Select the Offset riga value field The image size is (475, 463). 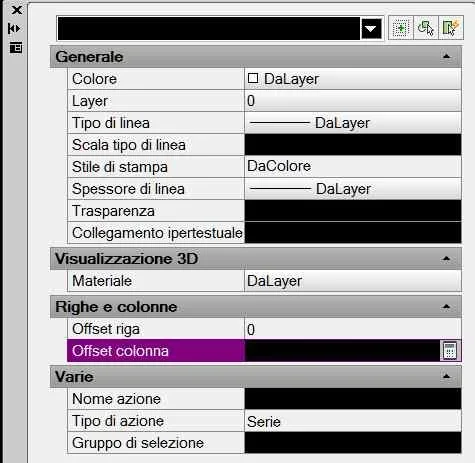[353, 329]
